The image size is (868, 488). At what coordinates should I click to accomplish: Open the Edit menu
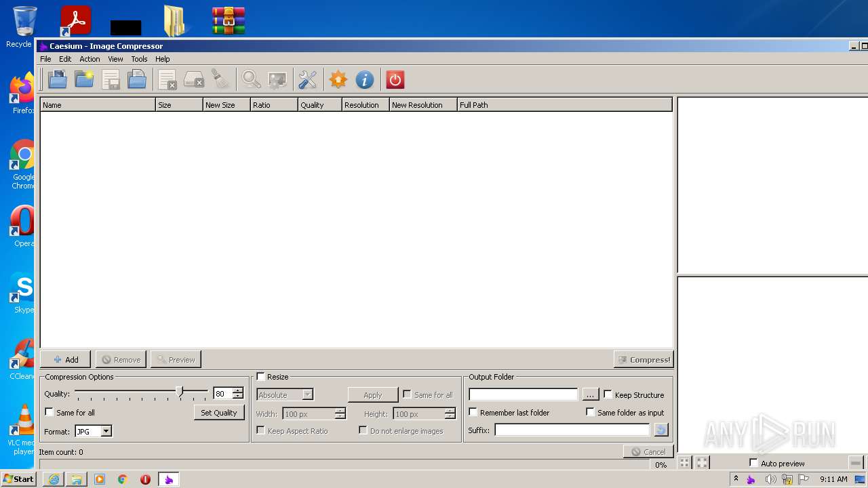pos(65,59)
